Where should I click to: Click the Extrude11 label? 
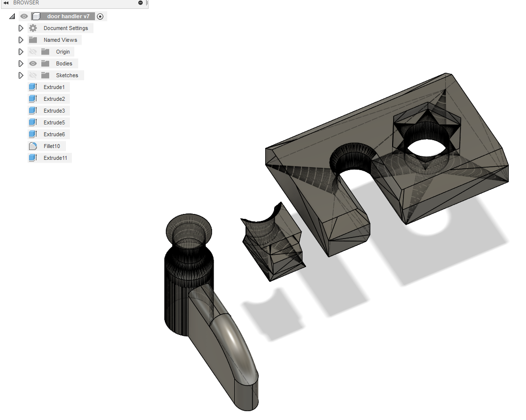55,158
